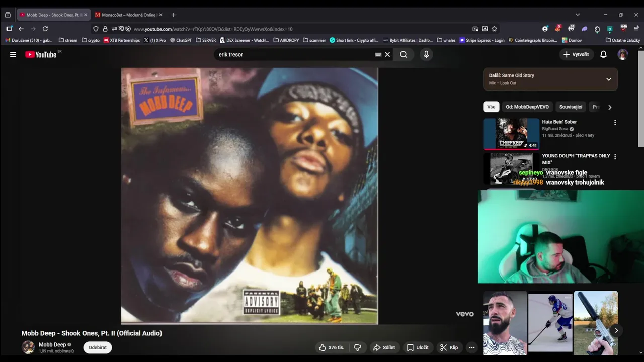Open more actions three-dot menu under video
The height and width of the screenshot is (362, 644).
click(471, 347)
